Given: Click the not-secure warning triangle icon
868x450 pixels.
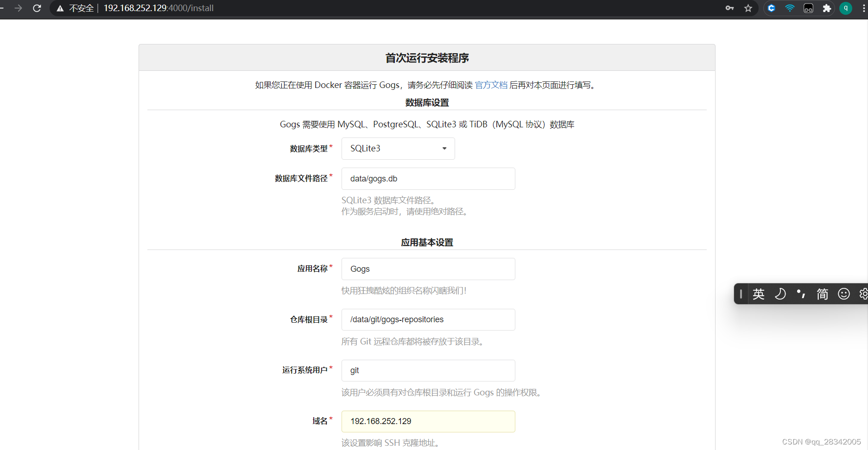Looking at the screenshot, I should 60,8.
